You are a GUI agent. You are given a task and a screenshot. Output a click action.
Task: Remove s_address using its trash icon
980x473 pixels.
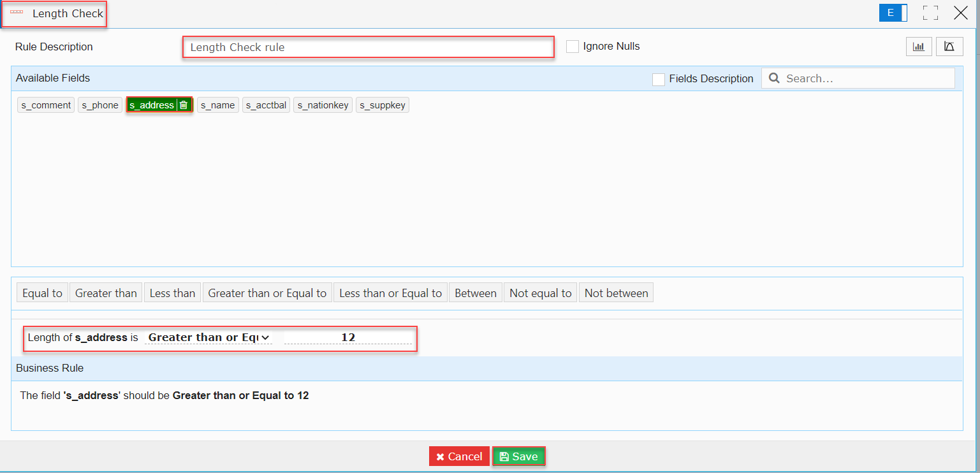tap(184, 105)
